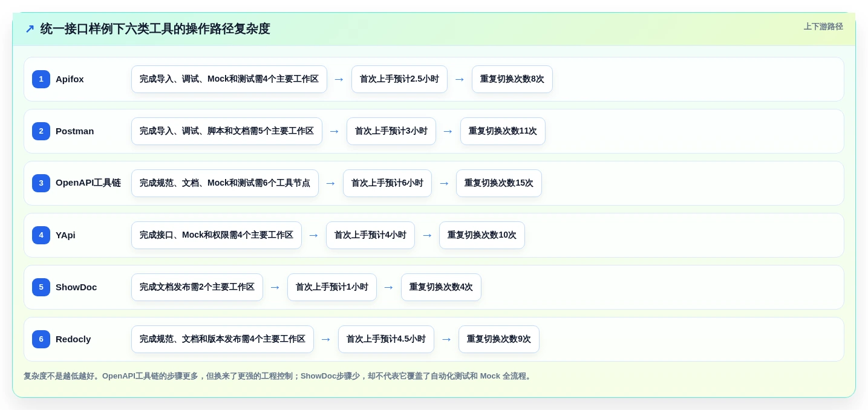Click the number 1 badge for Apifox
The height and width of the screenshot is (410, 868).
click(x=41, y=79)
